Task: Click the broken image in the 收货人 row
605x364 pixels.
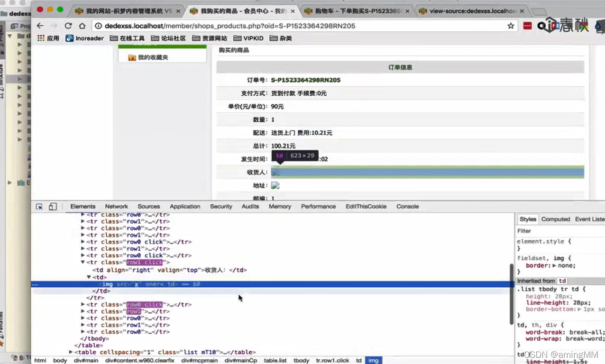Action: pos(275,172)
